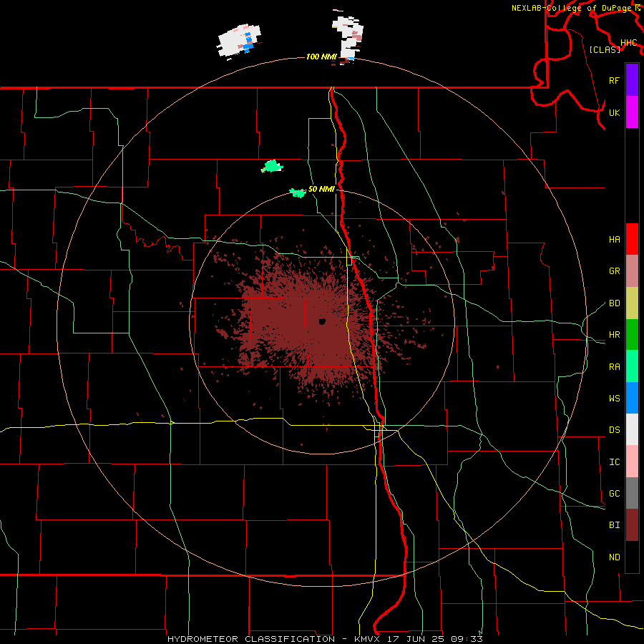Screen dimensions: 644x644
Task: Select the light pink IC legend swatch
Action: [x=632, y=462]
